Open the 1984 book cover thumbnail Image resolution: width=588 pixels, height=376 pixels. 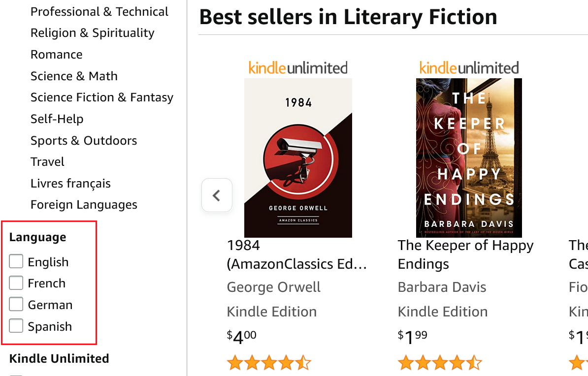pos(298,158)
